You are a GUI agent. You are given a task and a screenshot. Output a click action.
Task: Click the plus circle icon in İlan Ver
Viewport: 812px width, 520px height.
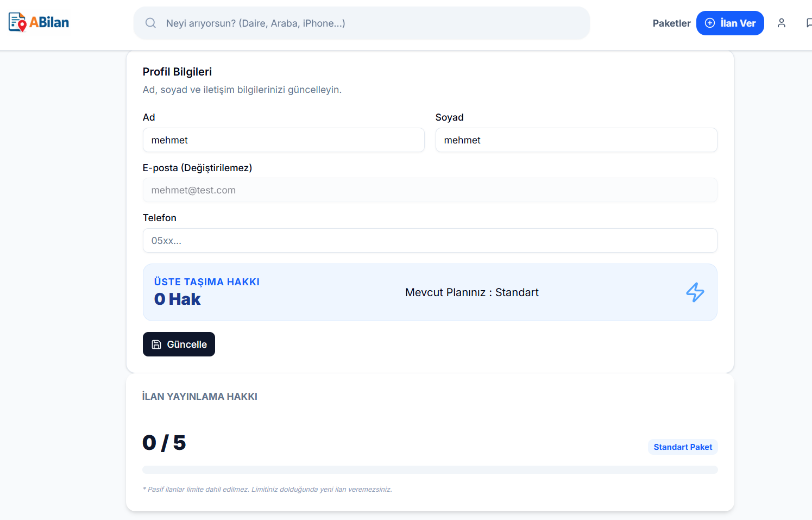click(709, 23)
